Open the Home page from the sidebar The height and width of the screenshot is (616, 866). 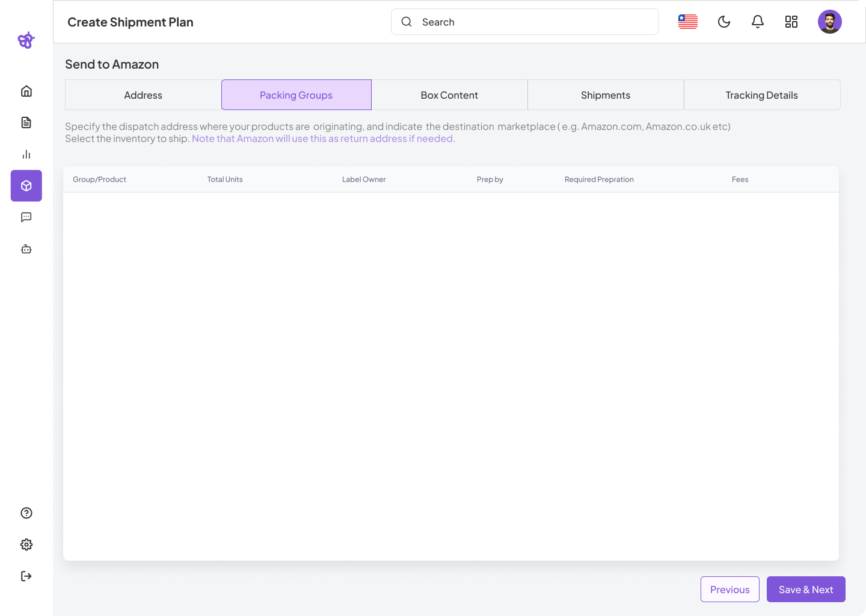pos(26,91)
